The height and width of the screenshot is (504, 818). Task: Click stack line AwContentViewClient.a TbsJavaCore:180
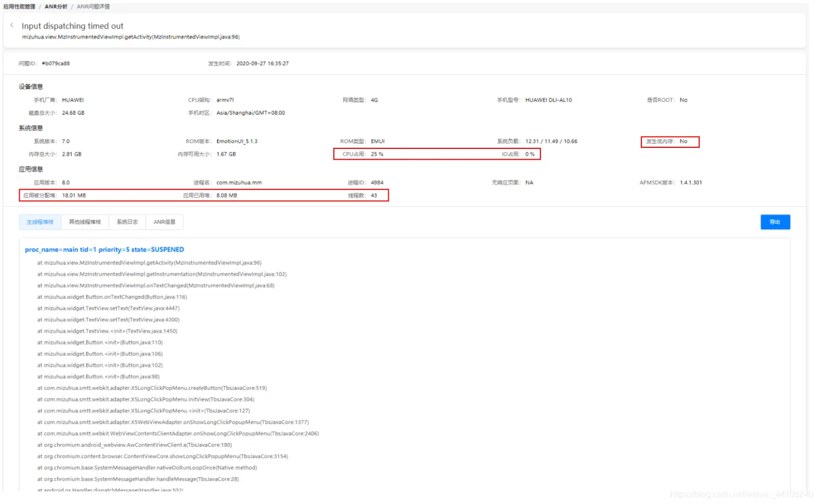pyautogui.click(x=135, y=445)
